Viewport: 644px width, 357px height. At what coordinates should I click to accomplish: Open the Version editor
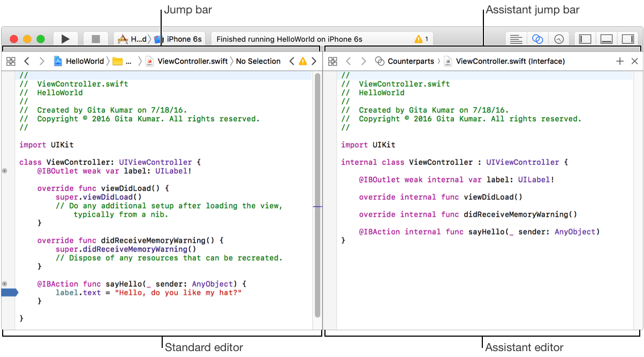559,39
